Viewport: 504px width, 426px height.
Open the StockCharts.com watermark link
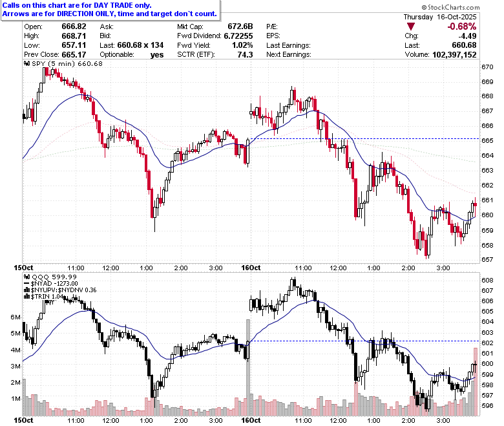point(450,7)
